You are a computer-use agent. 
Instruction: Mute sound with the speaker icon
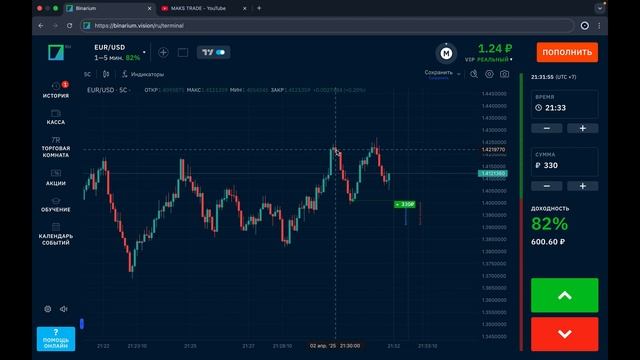[64, 309]
